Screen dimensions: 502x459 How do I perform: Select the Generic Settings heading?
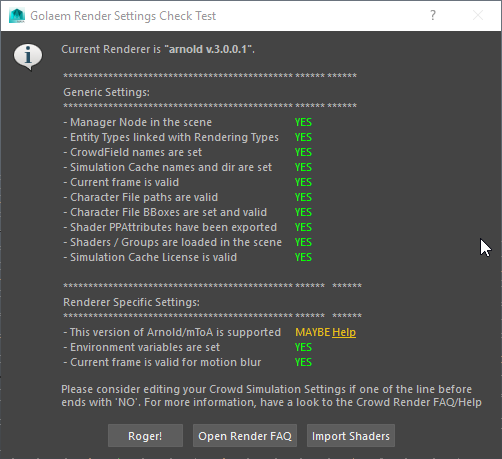pyautogui.click(x=106, y=92)
